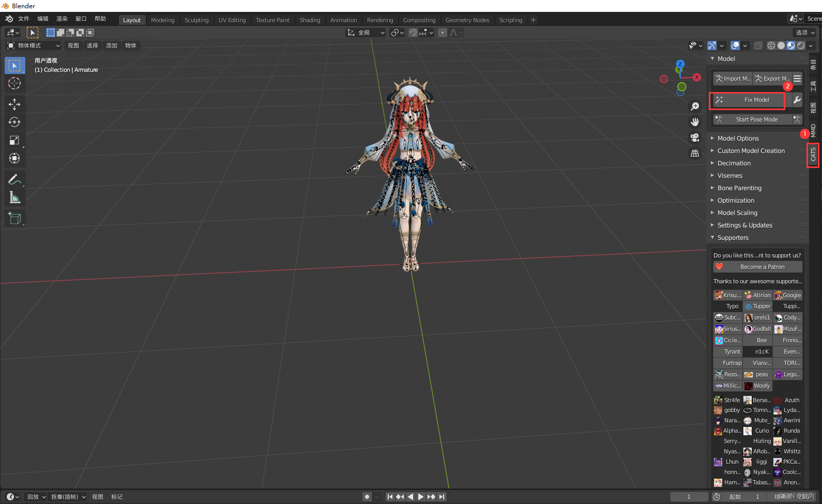
Task: Click the current frame number field
Action: pos(689,497)
